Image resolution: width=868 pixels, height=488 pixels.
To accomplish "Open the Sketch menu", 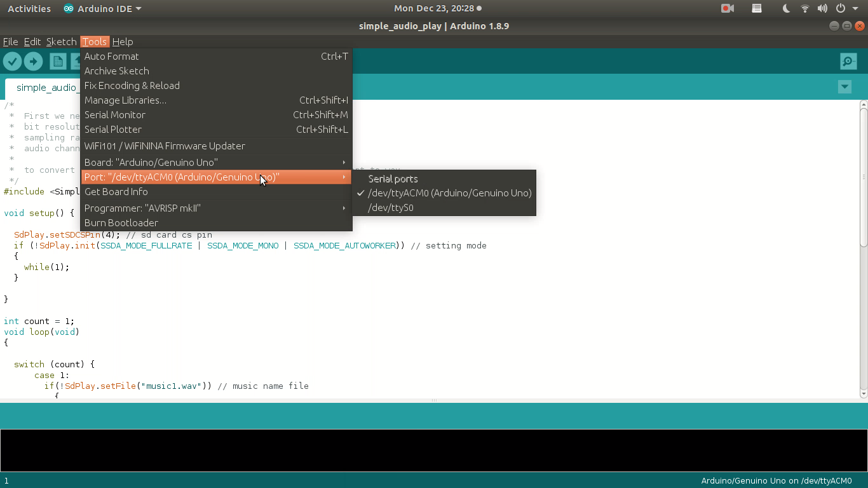I will point(61,41).
